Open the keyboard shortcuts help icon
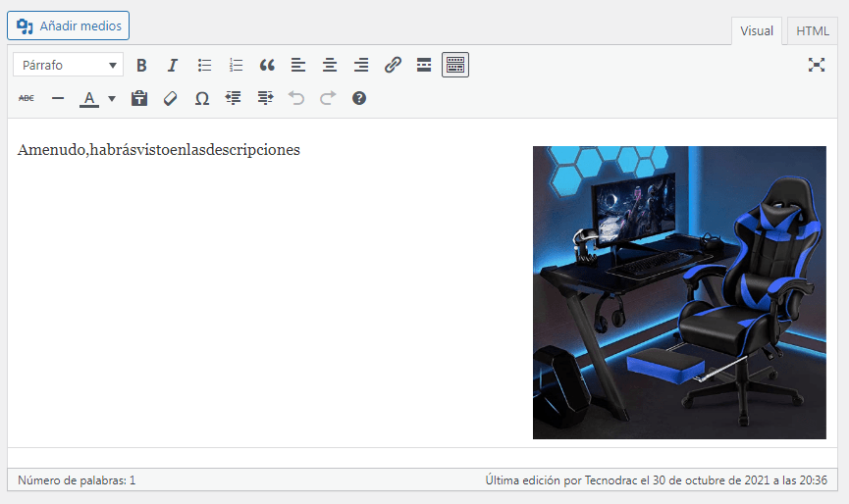This screenshot has height=504, width=849. [x=359, y=98]
